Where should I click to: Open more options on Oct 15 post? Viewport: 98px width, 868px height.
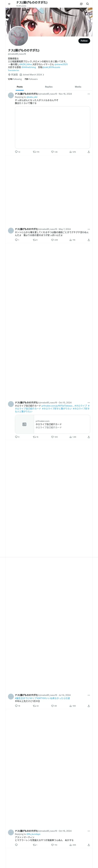click(89, 403)
